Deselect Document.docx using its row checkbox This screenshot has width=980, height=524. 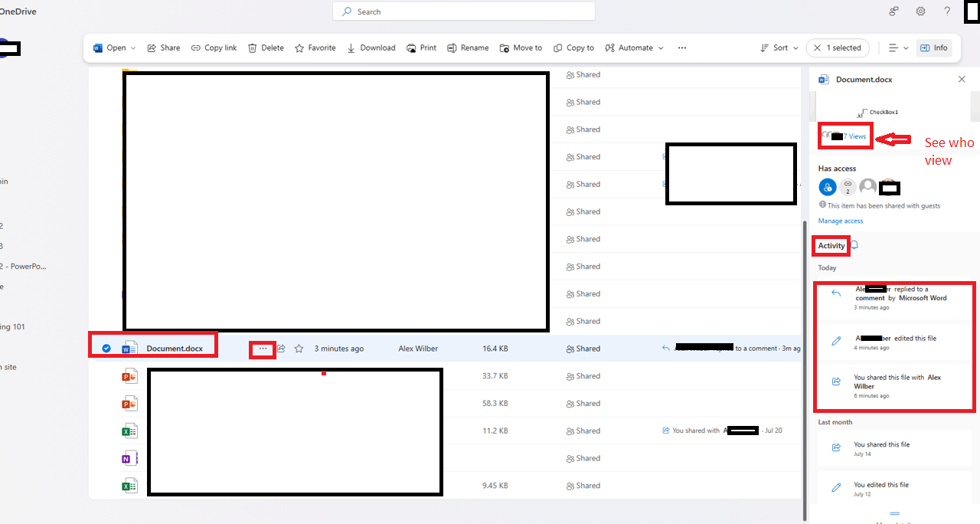106,348
